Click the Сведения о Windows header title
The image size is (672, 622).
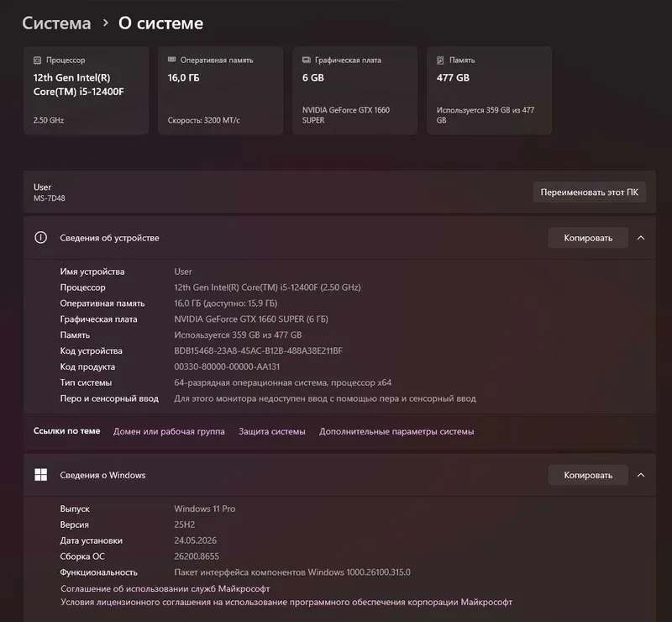[102, 475]
